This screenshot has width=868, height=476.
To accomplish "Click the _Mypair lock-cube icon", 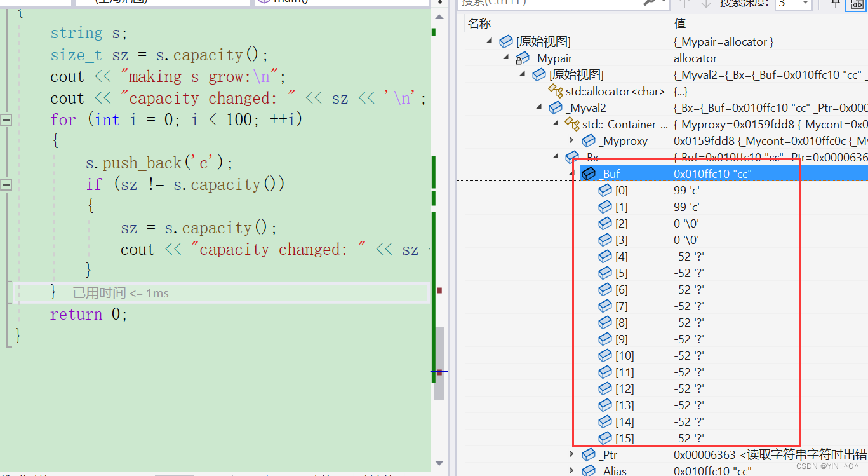I will (522, 58).
